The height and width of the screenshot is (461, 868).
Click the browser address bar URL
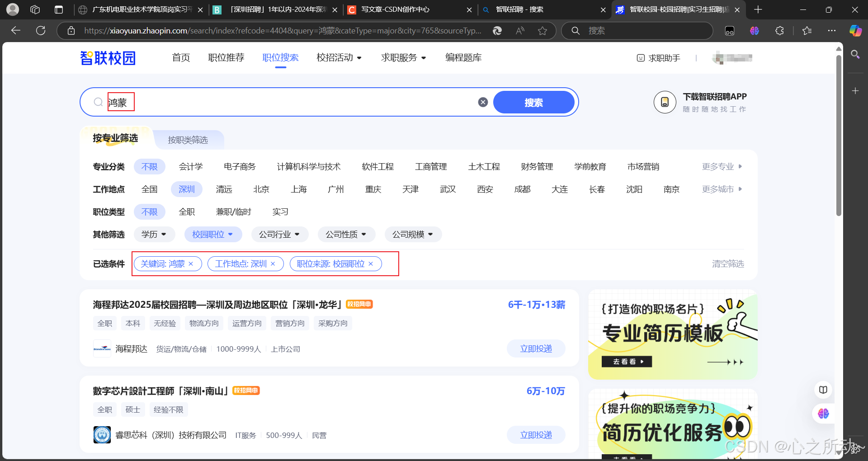coord(283,30)
